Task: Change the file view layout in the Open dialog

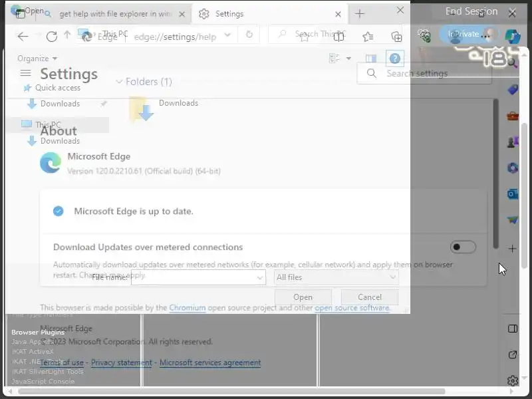Action: click(x=334, y=59)
